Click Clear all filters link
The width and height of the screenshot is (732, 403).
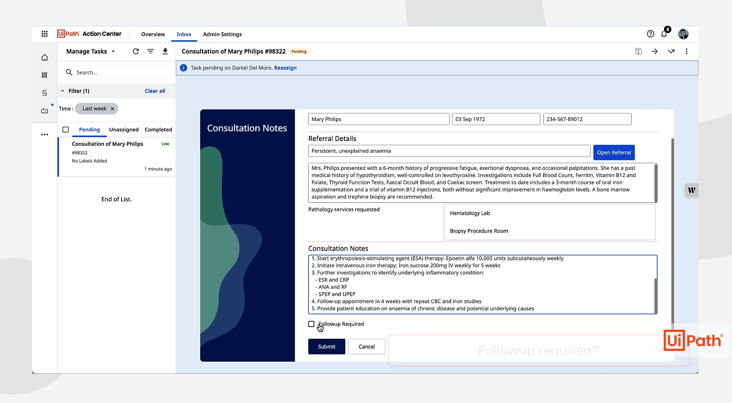point(155,91)
